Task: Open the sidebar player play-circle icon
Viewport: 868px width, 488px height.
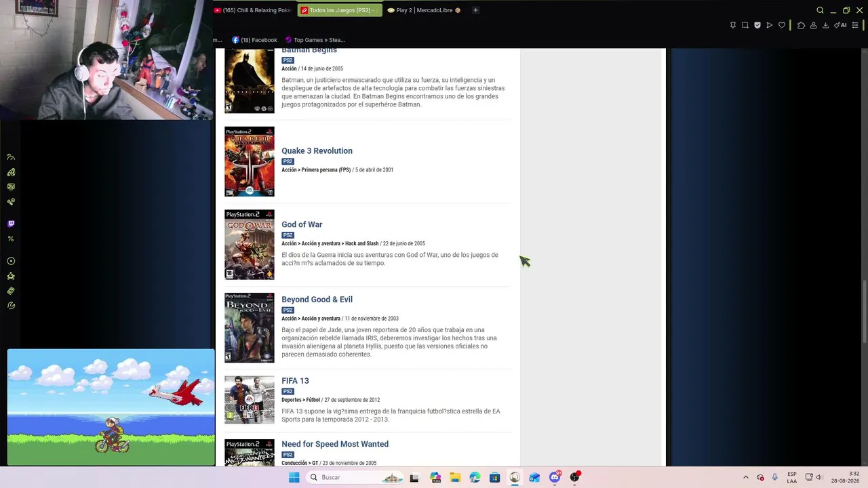Action: [11, 261]
